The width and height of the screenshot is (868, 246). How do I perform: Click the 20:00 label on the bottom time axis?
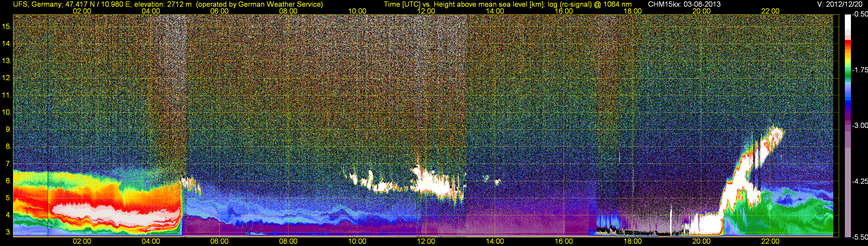click(702, 241)
